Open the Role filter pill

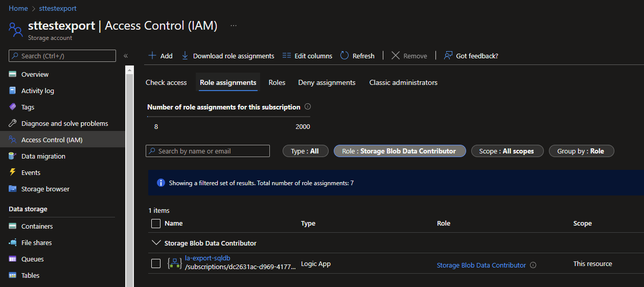coord(400,151)
